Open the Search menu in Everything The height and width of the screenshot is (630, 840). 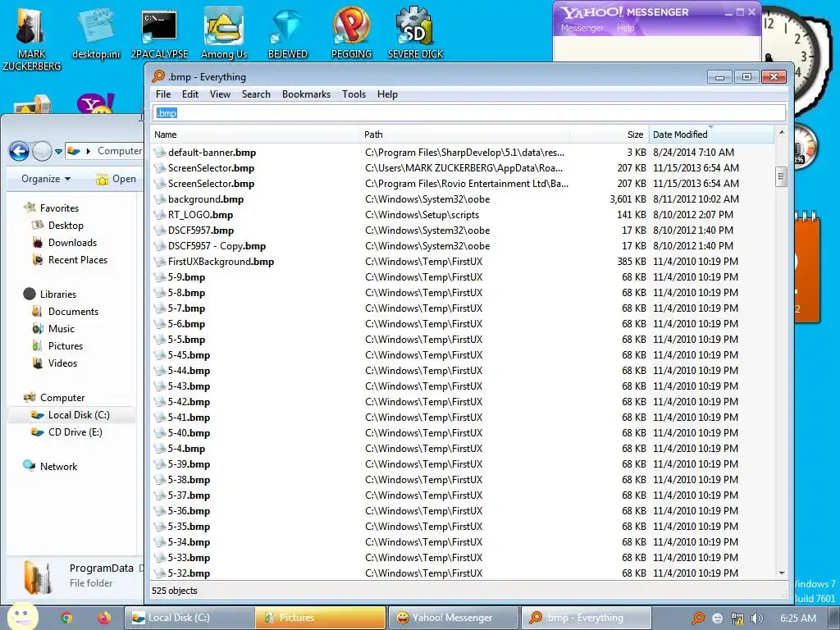[x=256, y=94]
